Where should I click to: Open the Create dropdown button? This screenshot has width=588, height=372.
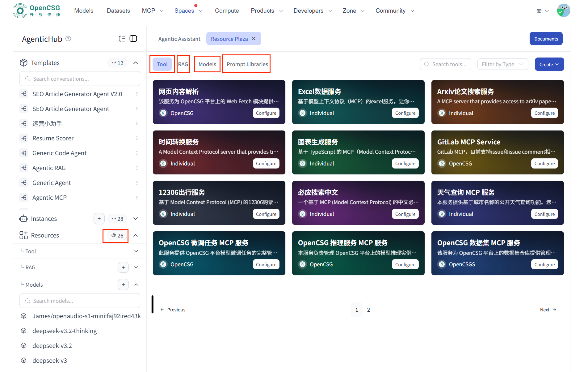pyautogui.click(x=549, y=64)
